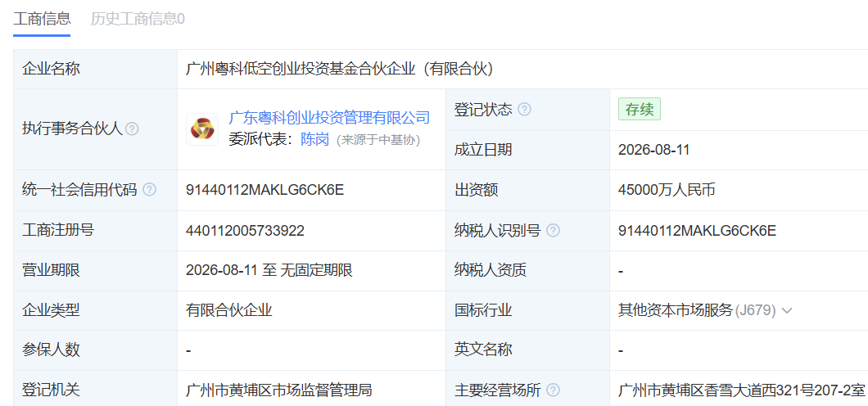Image resolution: width=868 pixels, height=406 pixels.
Task: Select 登记机关 value 广州市黄埔区市场监督管理局
Action: pos(279,390)
